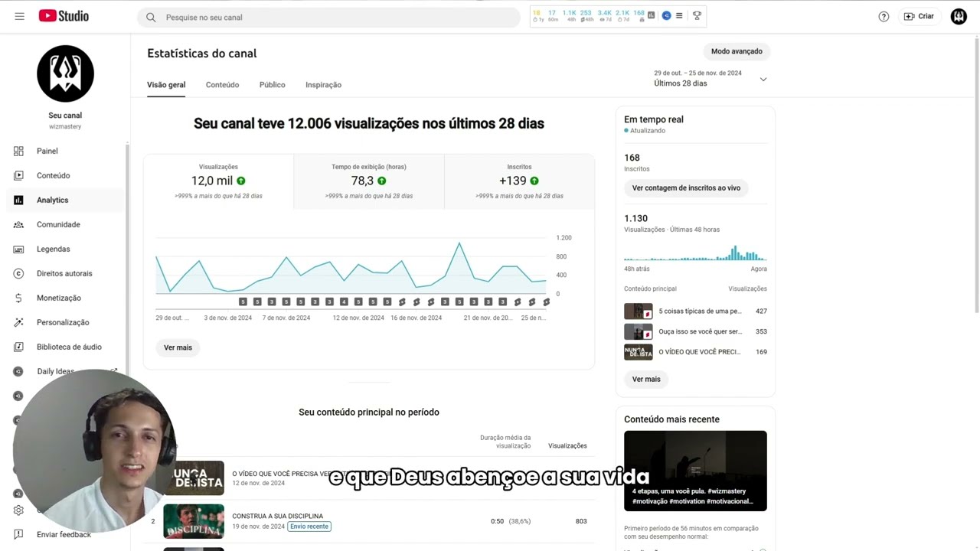Open the Conteúdo mais recente video thumbnail
The width and height of the screenshot is (980, 551).
pos(695,471)
